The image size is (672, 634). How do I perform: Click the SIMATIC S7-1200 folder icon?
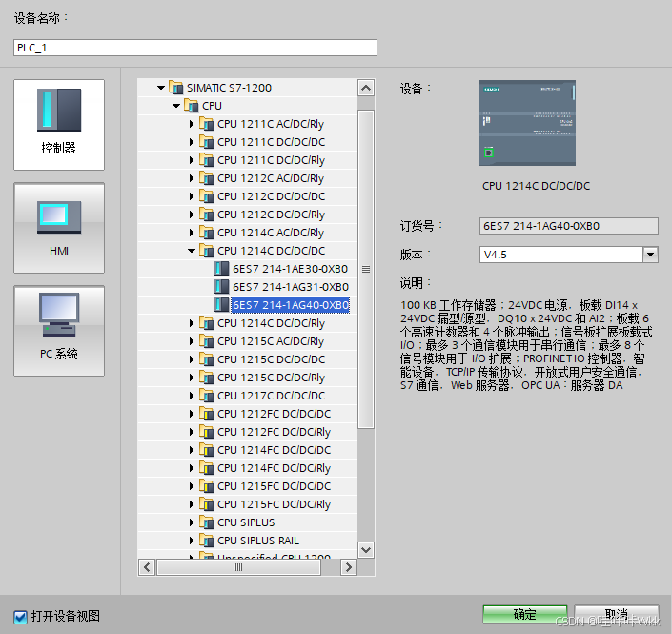[x=175, y=88]
